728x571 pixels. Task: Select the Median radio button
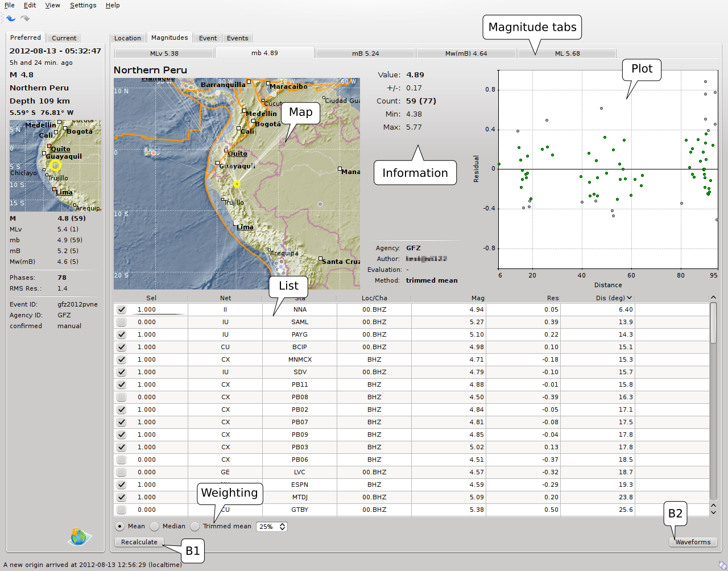[x=155, y=527]
